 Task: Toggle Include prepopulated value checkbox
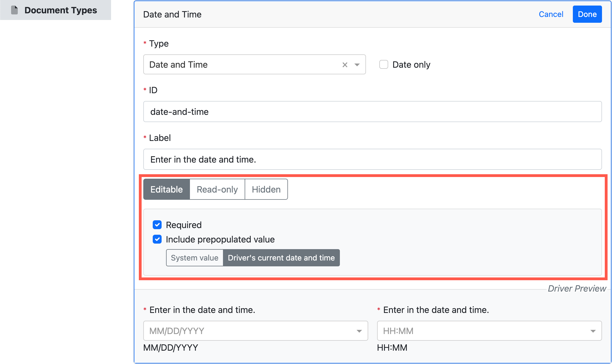pyautogui.click(x=157, y=239)
